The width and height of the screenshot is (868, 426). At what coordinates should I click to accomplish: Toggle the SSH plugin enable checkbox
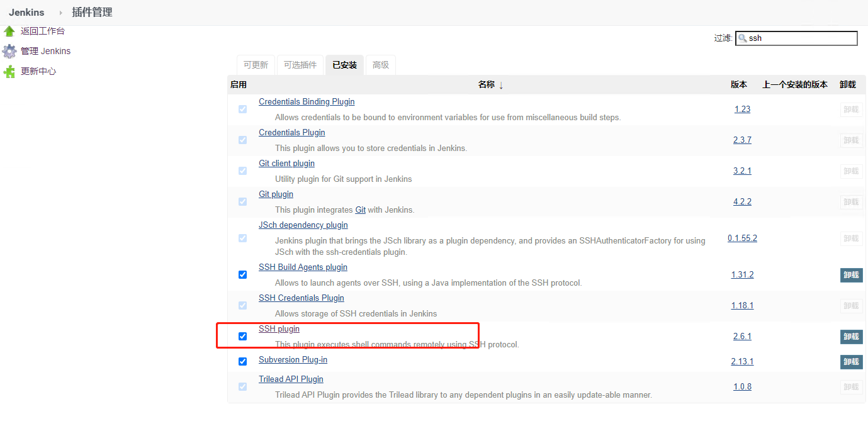[x=242, y=336]
